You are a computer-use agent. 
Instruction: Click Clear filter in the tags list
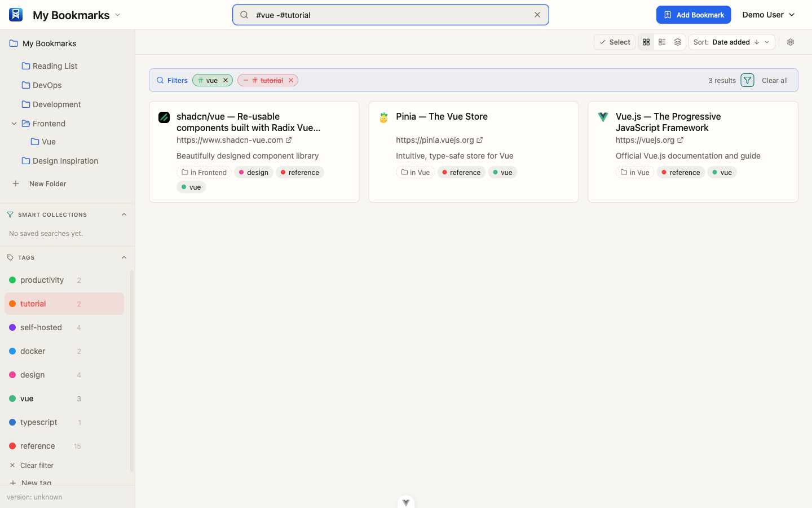tap(32, 466)
